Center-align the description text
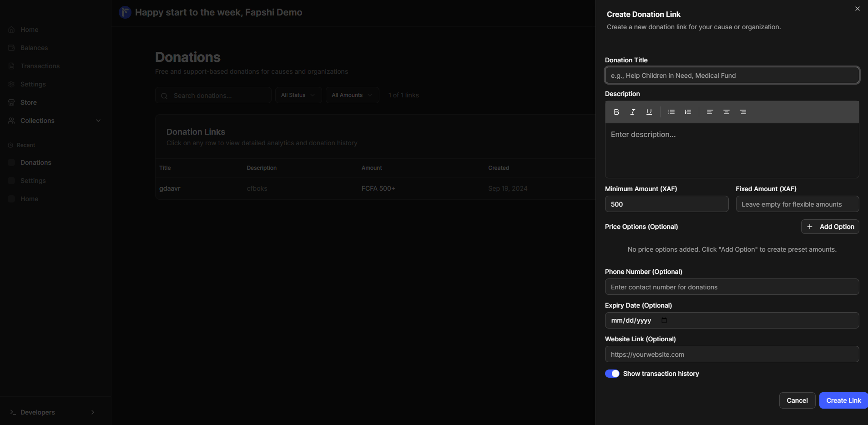868x425 pixels. tap(727, 112)
